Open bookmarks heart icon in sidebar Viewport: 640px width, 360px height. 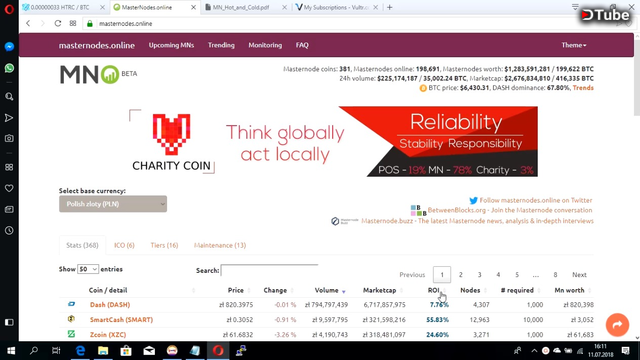click(x=9, y=188)
